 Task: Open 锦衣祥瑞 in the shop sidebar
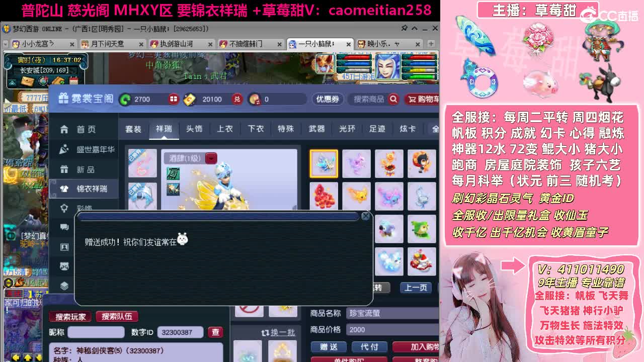point(84,189)
